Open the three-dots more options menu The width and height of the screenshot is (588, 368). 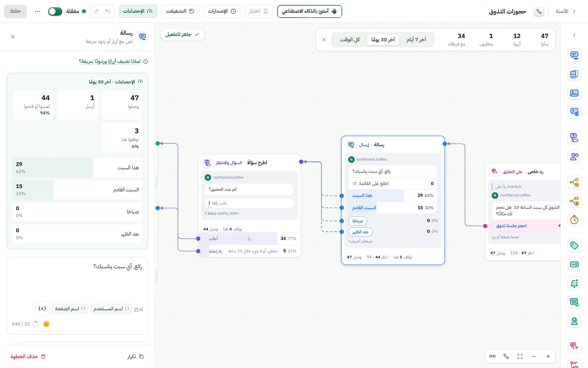(37, 11)
